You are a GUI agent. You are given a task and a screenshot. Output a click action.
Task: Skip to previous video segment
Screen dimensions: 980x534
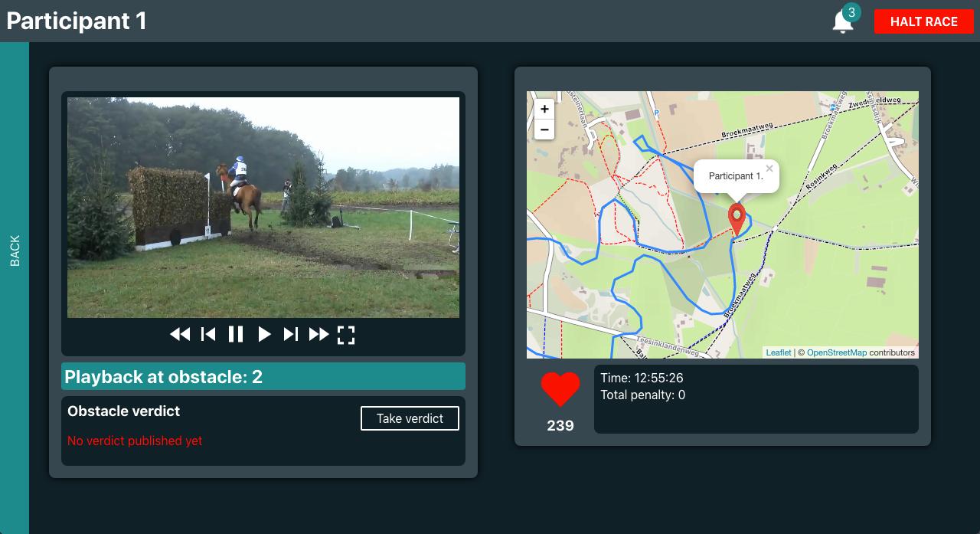(208, 334)
